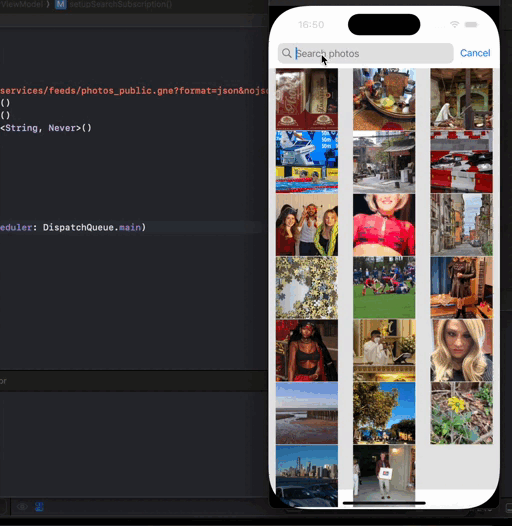512x526 pixels.
Task: Toggle the eye icon in debug bar
Action: [x=22, y=507]
